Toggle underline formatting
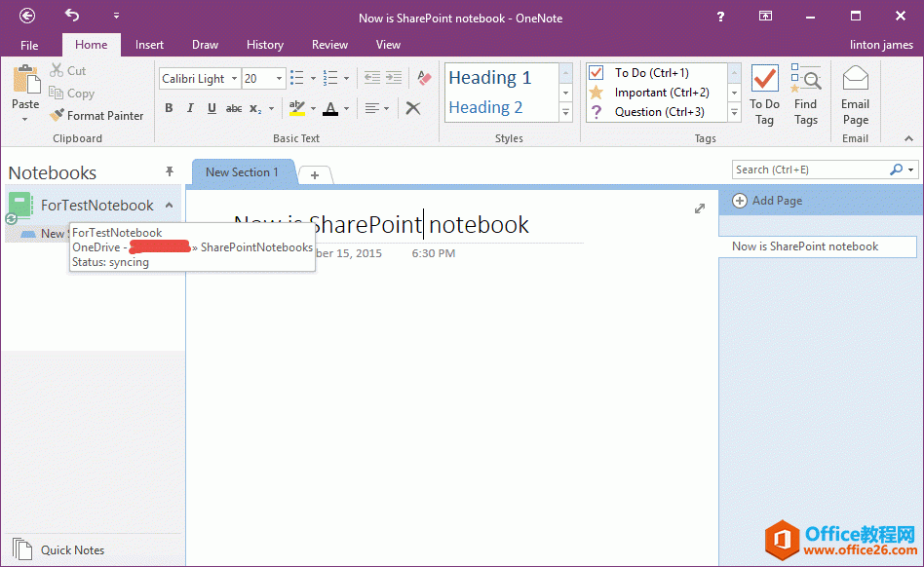The width and height of the screenshot is (924, 567). 212,108
